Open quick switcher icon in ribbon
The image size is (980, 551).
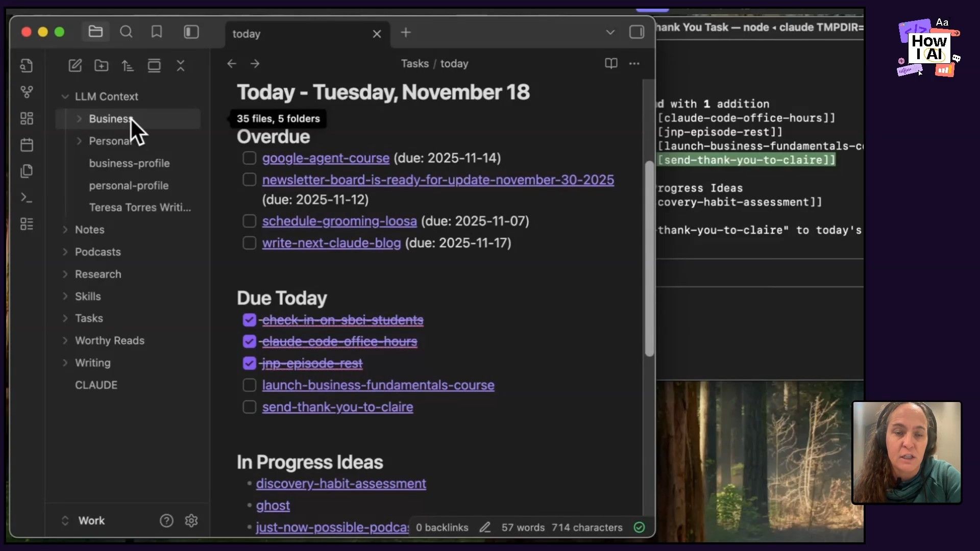(27, 65)
